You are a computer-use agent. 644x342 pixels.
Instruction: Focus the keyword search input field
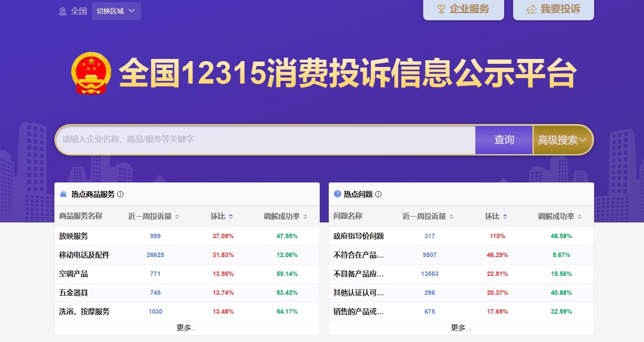click(x=265, y=140)
